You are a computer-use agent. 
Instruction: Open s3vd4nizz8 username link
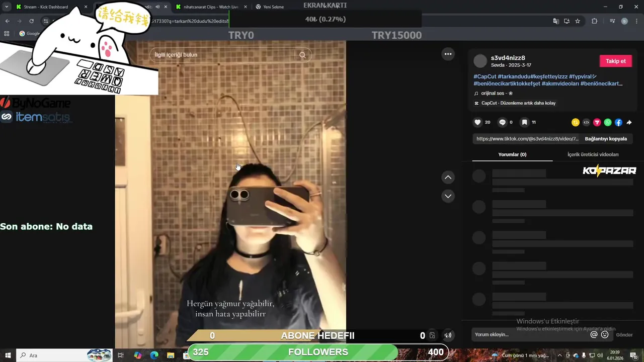(508, 58)
